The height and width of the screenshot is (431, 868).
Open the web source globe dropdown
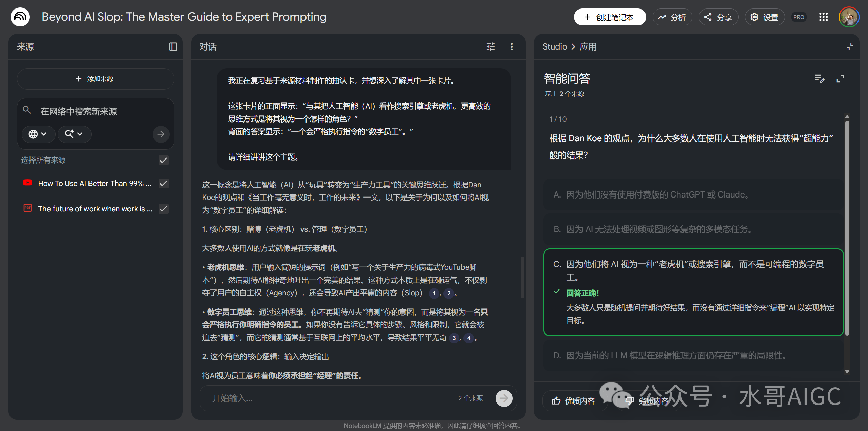pyautogui.click(x=38, y=134)
